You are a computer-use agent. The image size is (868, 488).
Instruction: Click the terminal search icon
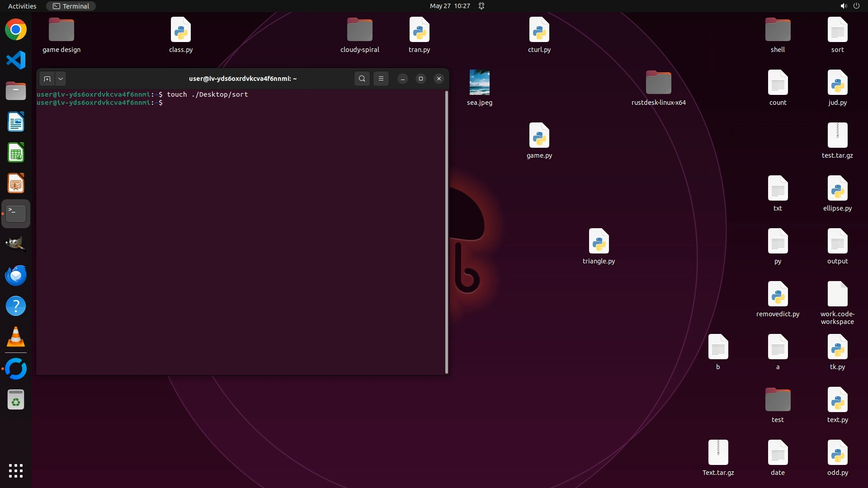click(x=362, y=79)
